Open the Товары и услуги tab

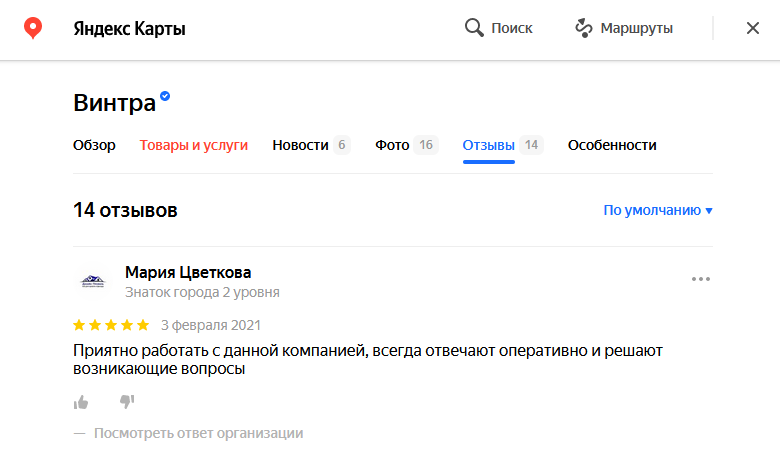pyautogui.click(x=194, y=145)
